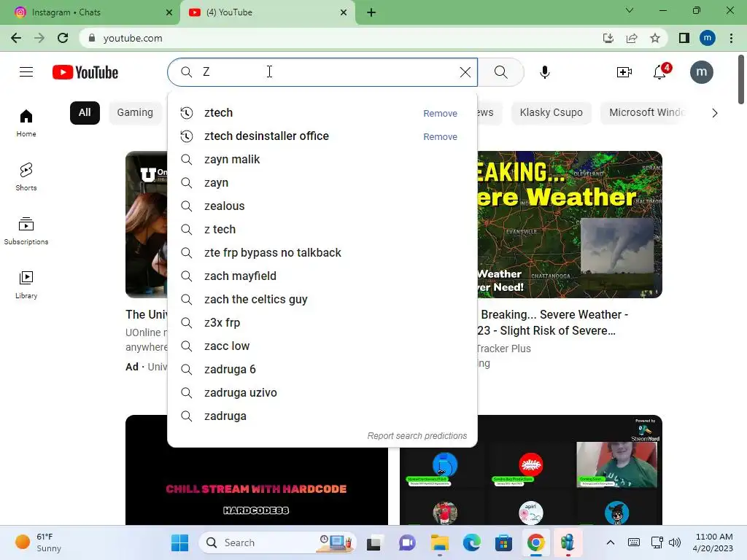Bookmark this page with the star
This screenshot has width=747, height=560.
(655, 38)
